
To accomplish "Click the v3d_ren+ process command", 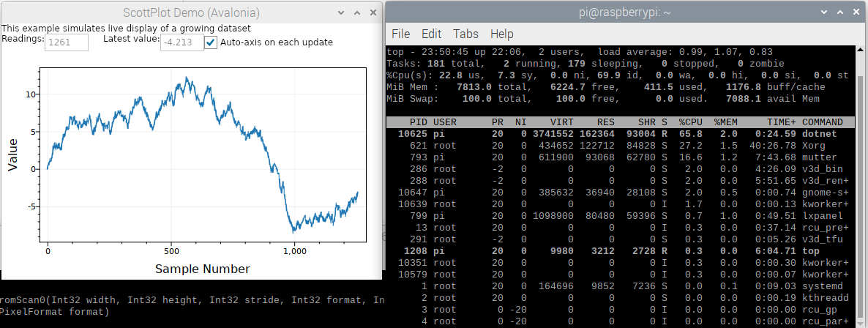I will coord(826,181).
